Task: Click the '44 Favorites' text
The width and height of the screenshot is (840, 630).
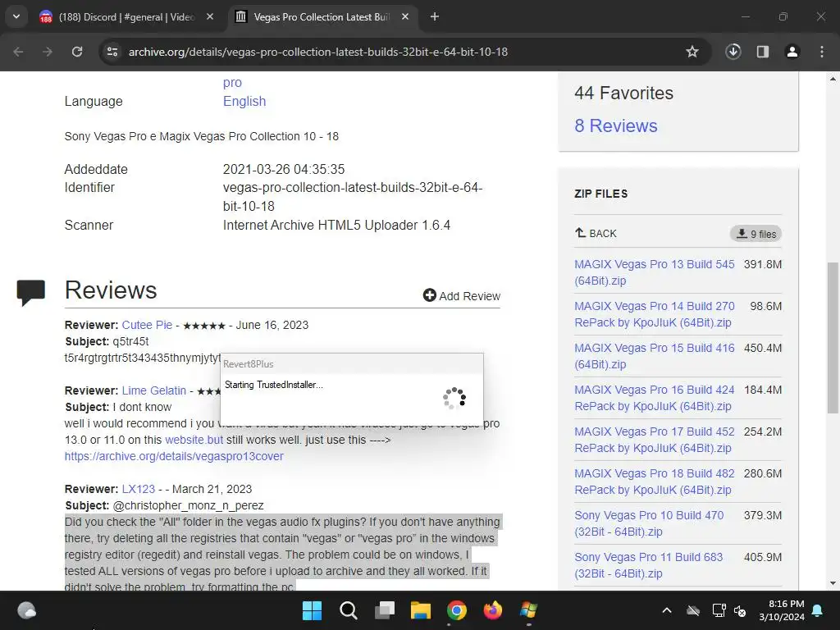Action: click(623, 94)
